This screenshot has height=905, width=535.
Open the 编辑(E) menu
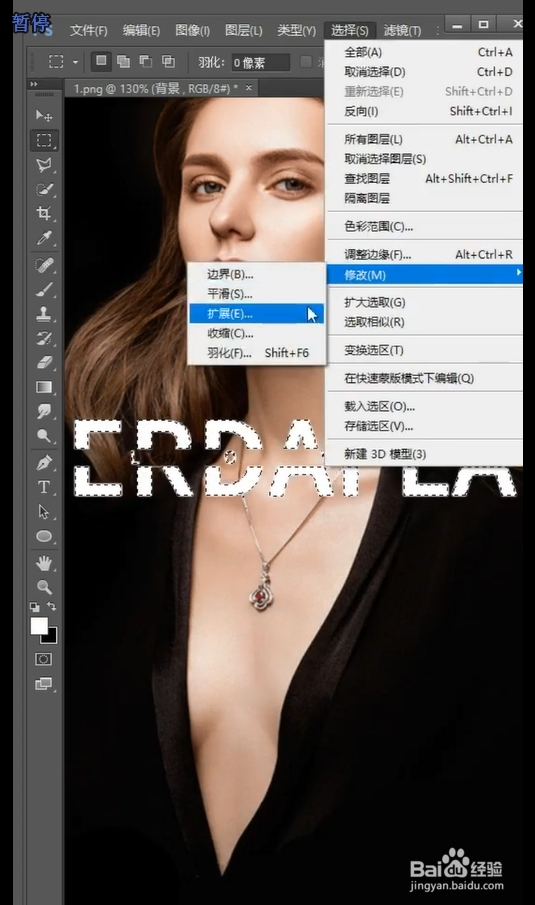point(141,31)
